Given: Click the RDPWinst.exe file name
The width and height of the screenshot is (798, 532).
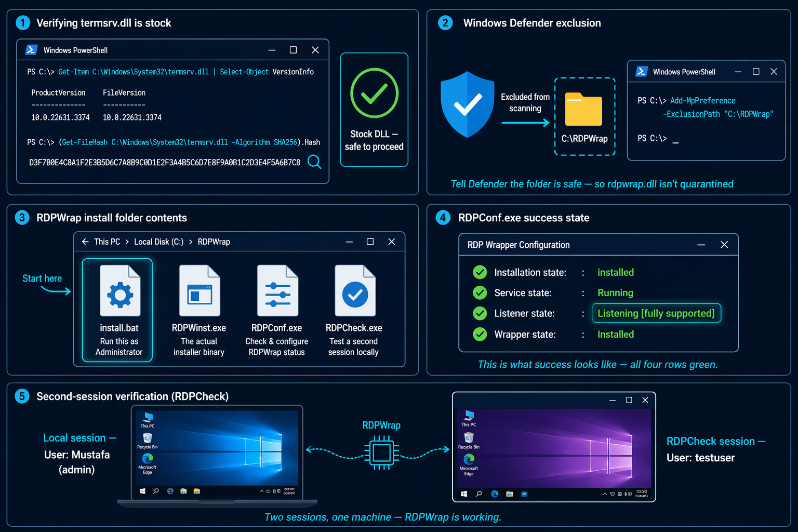Looking at the screenshot, I should click(199, 328).
